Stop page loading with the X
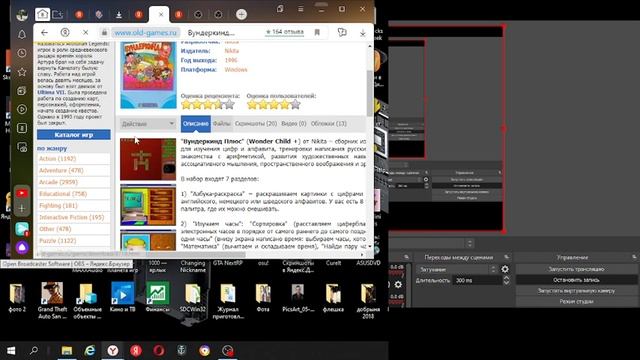This screenshot has height=360, width=640. 85,32
